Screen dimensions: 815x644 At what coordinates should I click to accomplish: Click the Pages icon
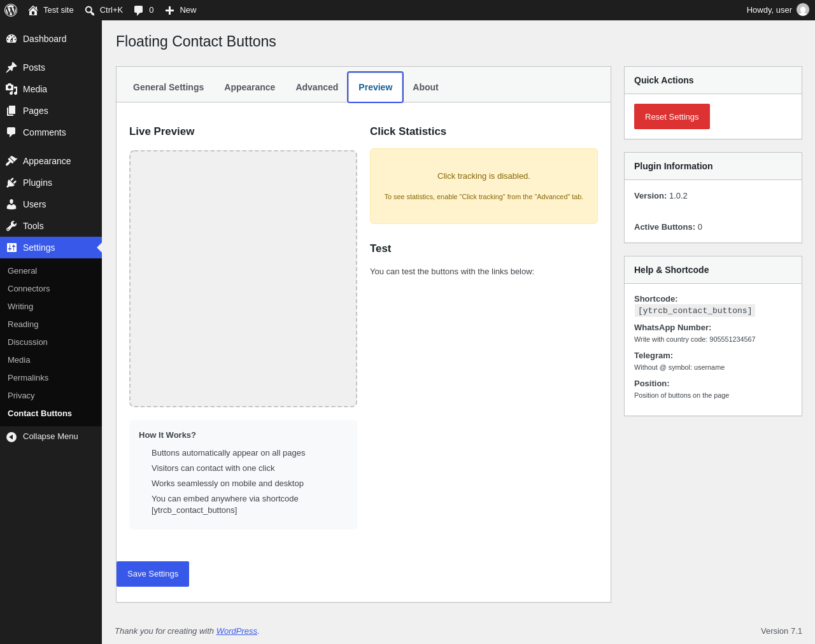click(x=11, y=111)
